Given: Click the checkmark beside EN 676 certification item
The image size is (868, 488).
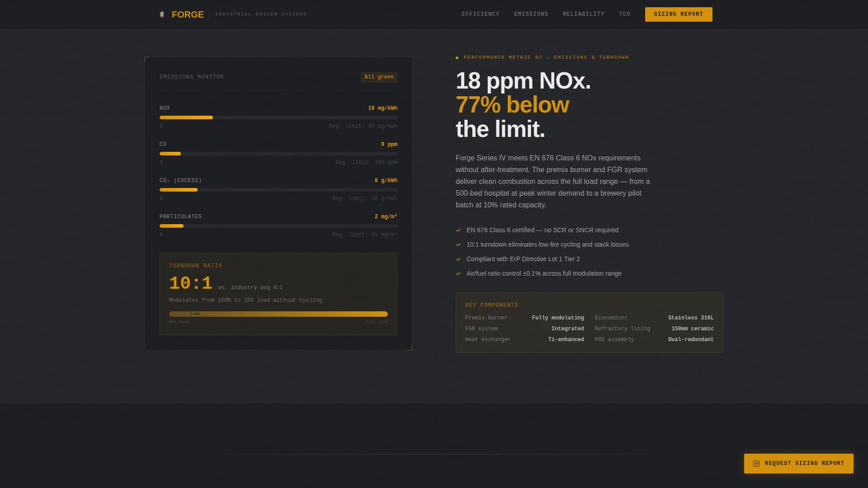Looking at the screenshot, I should click(458, 230).
